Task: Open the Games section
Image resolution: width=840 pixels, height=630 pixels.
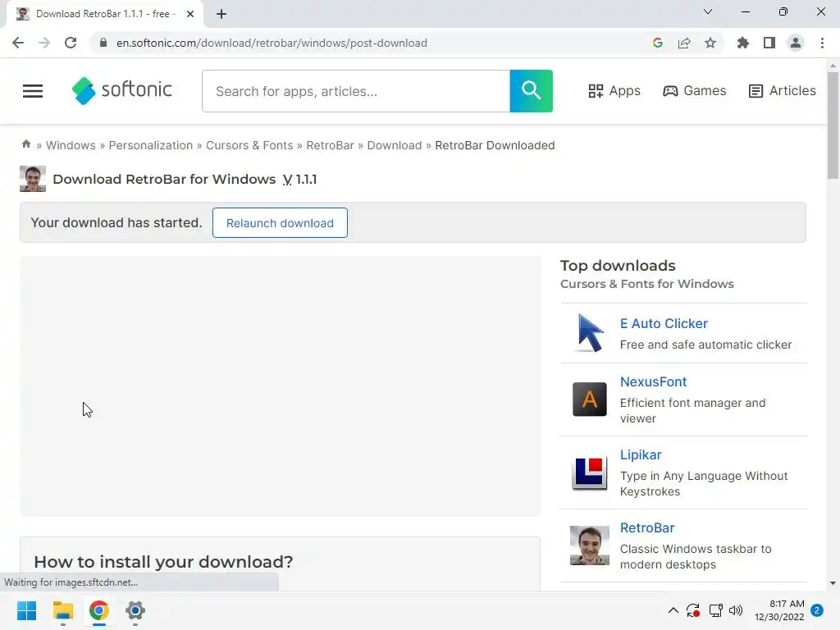Action: coord(694,91)
